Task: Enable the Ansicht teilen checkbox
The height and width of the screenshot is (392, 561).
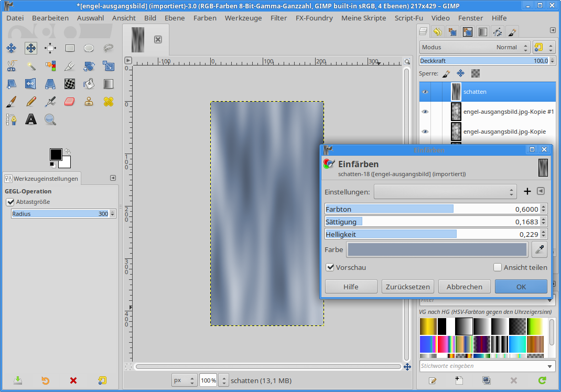Action: 498,267
